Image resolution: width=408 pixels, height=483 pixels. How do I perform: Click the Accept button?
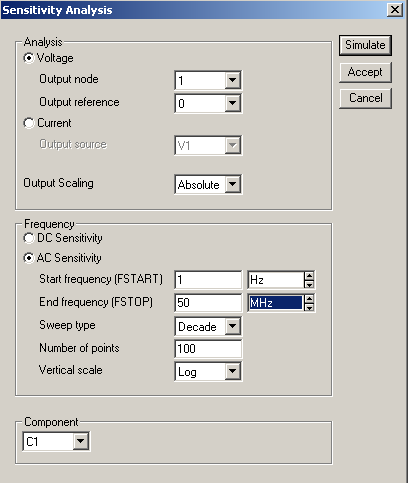(x=365, y=72)
